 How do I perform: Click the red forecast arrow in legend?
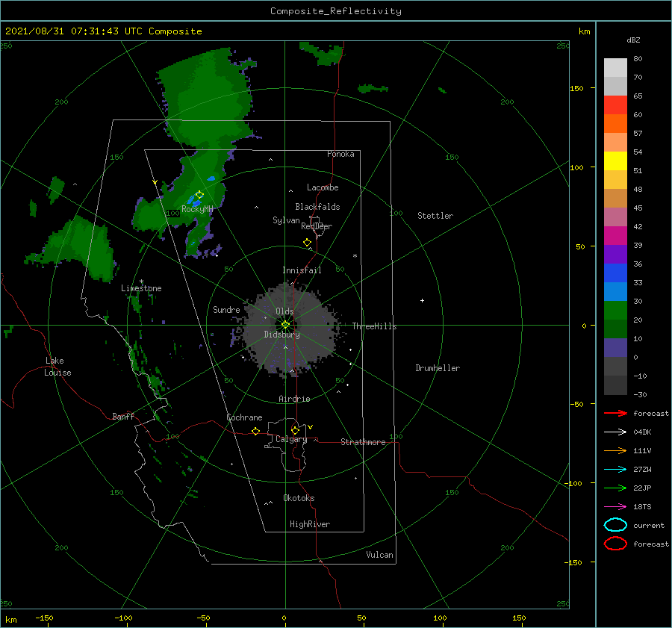(615, 413)
